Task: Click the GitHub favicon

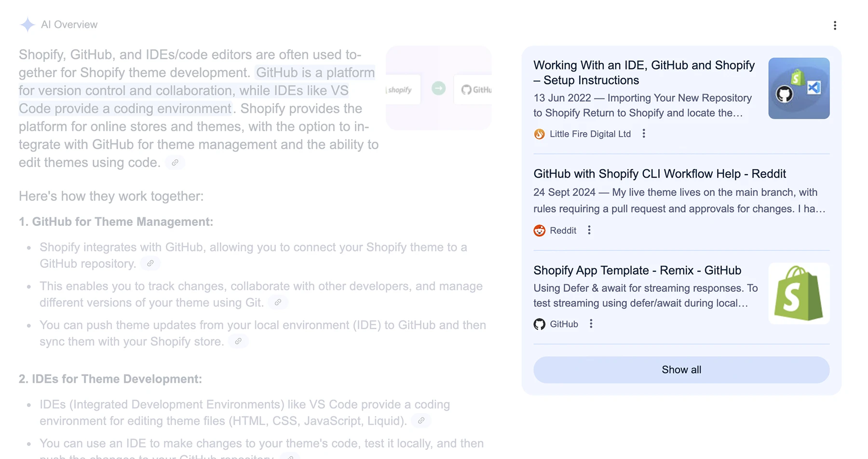Action: 539,324
